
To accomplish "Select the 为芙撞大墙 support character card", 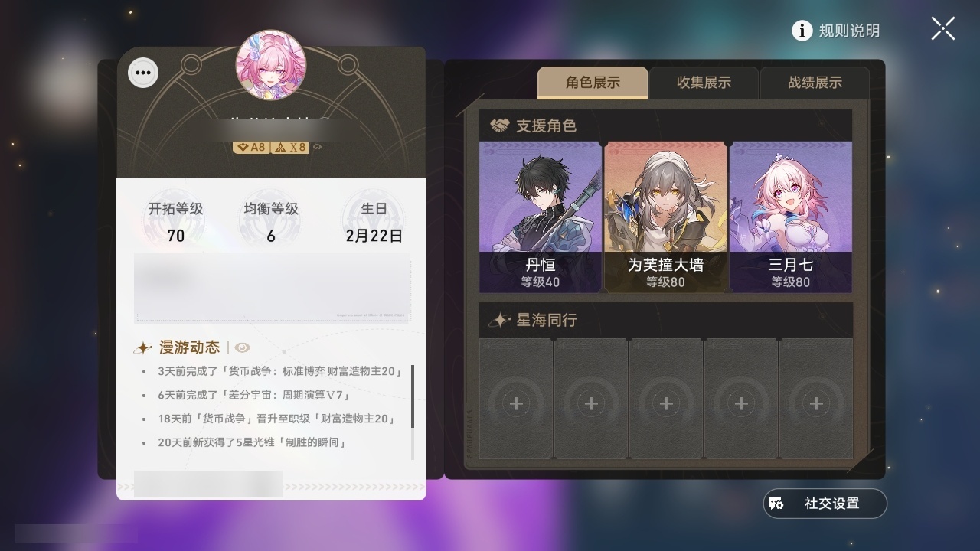I will pyautogui.click(x=665, y=217).
